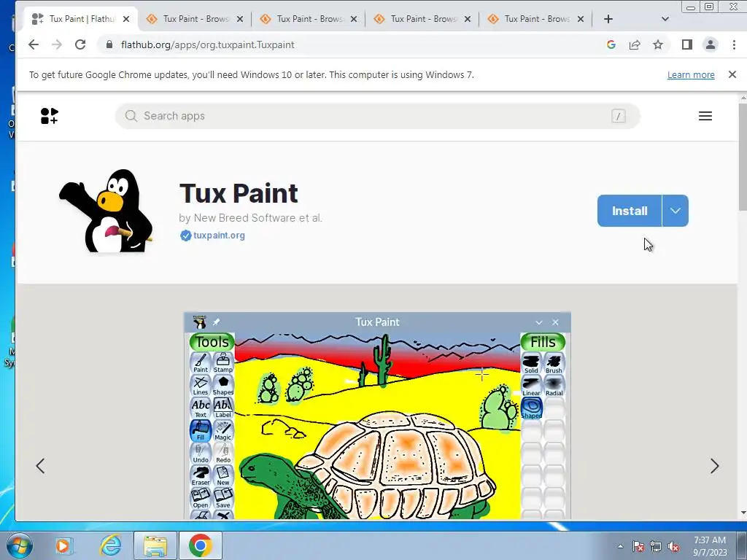
Task: Click the Shapes tool in screenshot
Action: click(x=223, y=386)
